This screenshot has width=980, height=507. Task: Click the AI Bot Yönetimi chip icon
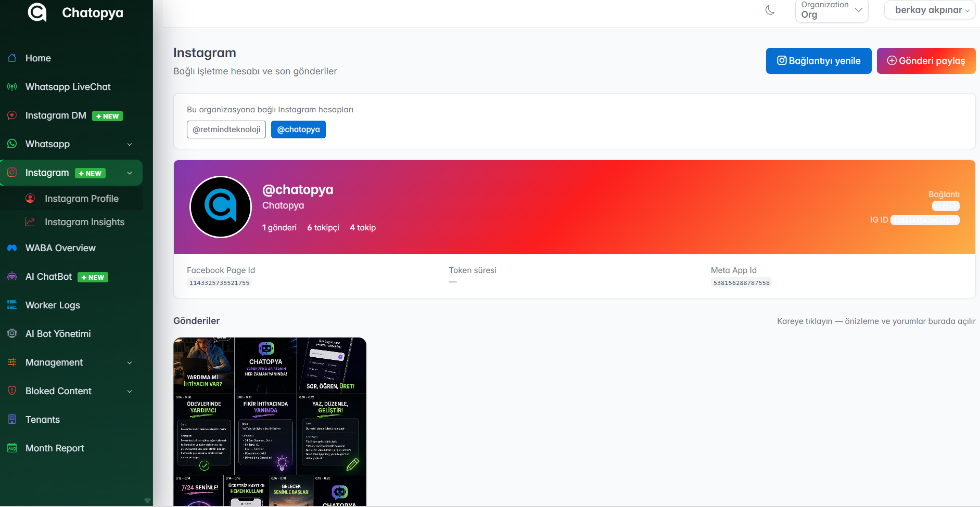coord(12,333)
